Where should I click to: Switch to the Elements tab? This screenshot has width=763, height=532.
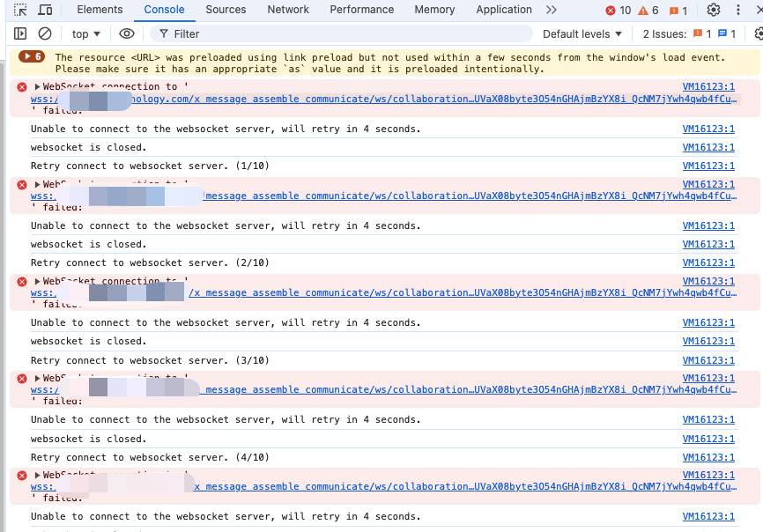(100, 10)
